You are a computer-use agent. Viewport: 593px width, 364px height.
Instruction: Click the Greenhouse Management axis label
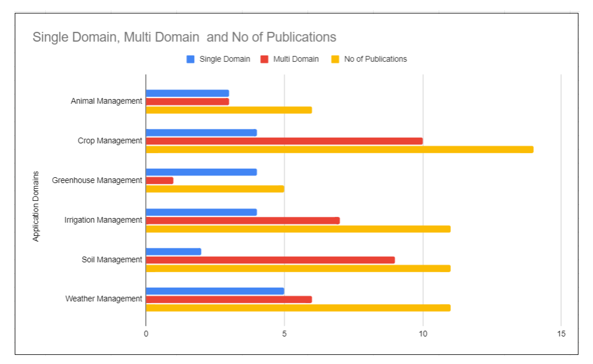[97, 180]
